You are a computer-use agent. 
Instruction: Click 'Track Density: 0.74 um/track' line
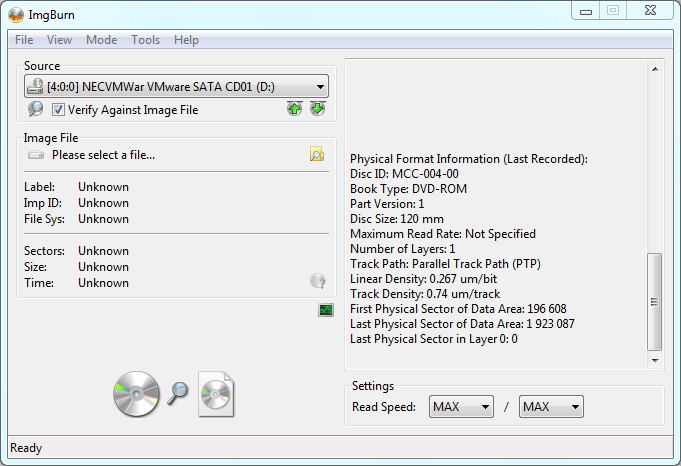(425, 294)
